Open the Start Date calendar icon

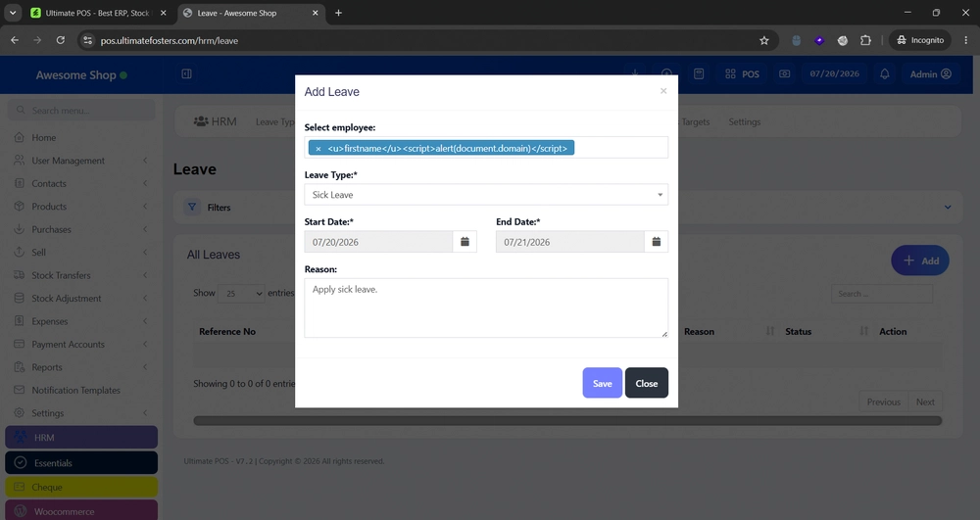465,242
